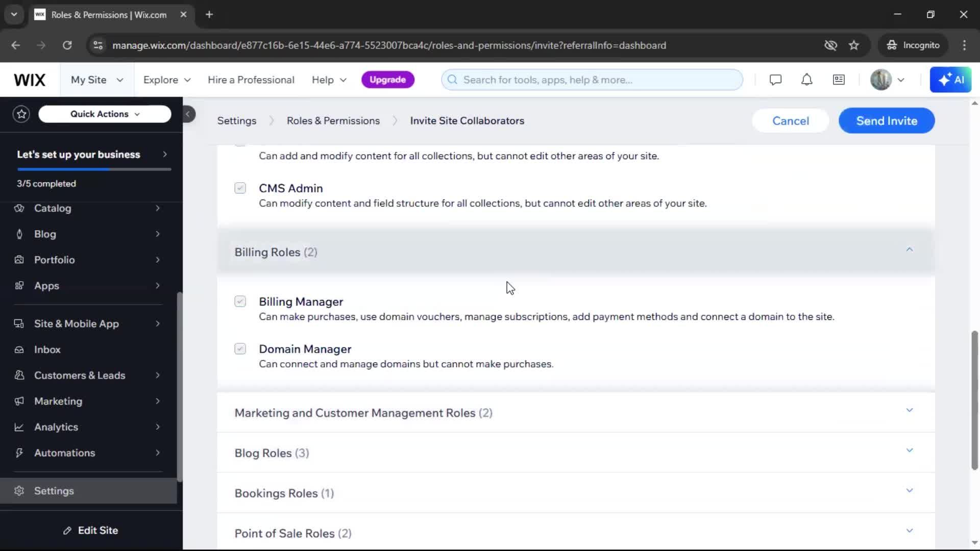
Task: Open the notifications bell
Action: [806, 80]
